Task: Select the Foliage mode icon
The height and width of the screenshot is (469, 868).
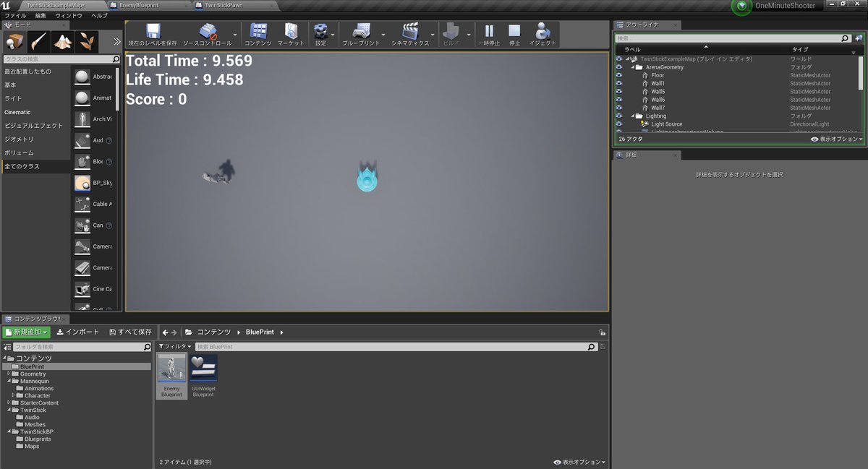Action: click(85, 41)
